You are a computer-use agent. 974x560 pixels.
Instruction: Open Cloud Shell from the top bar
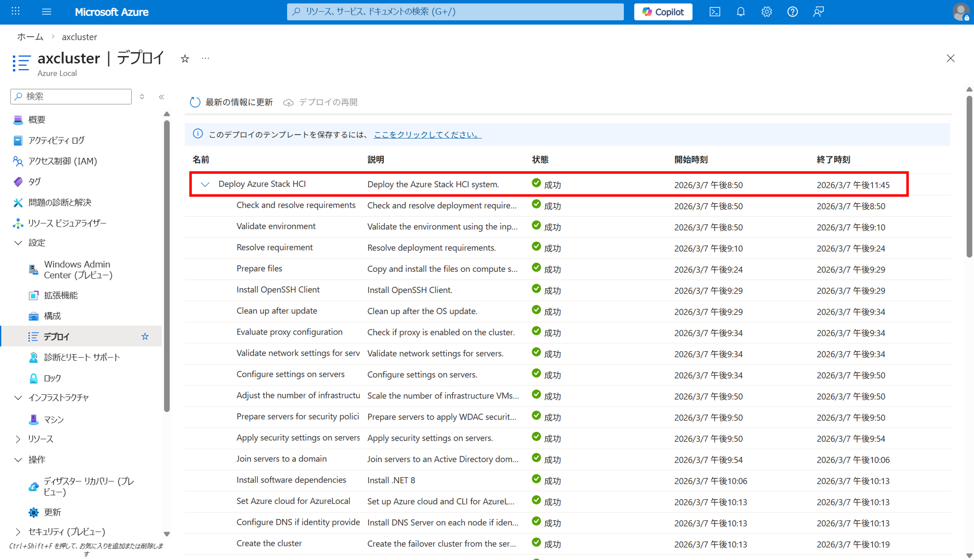[714, 12]
